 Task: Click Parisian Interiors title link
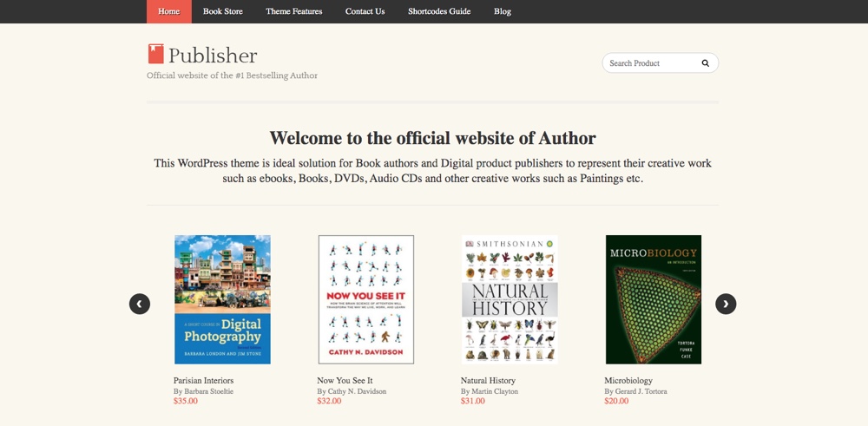tap(203, 381)
